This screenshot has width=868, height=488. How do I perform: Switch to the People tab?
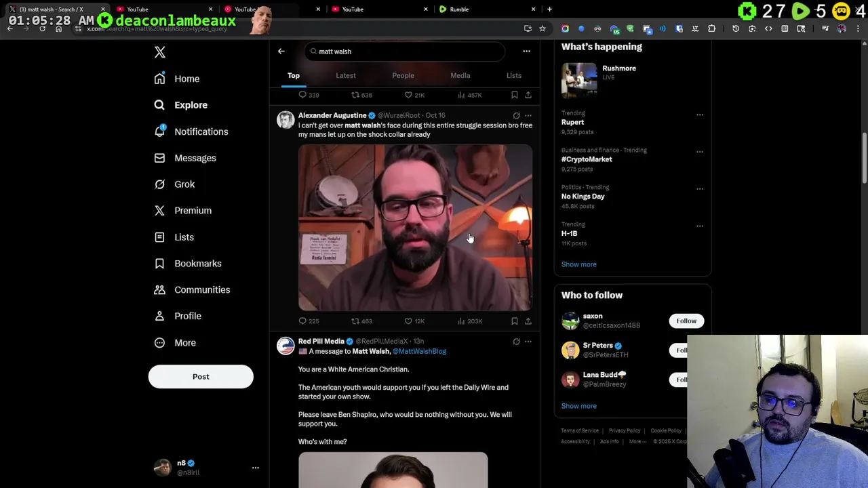pyautogui.click(x=403, y=75)
